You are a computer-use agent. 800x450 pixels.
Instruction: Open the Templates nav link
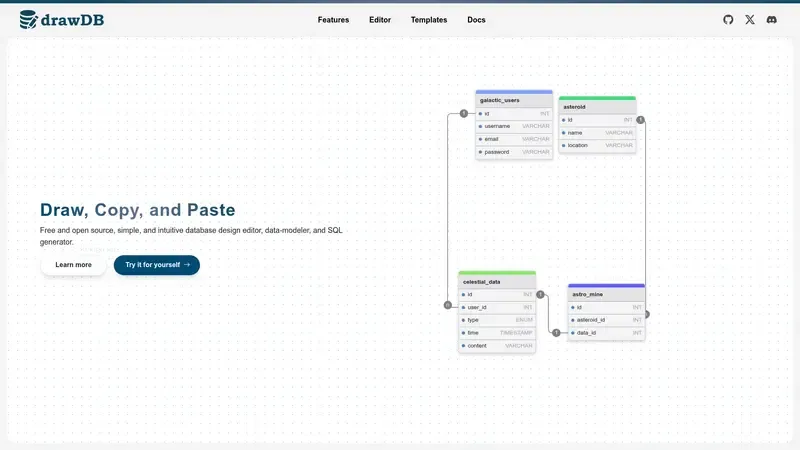tap(429, 20)
